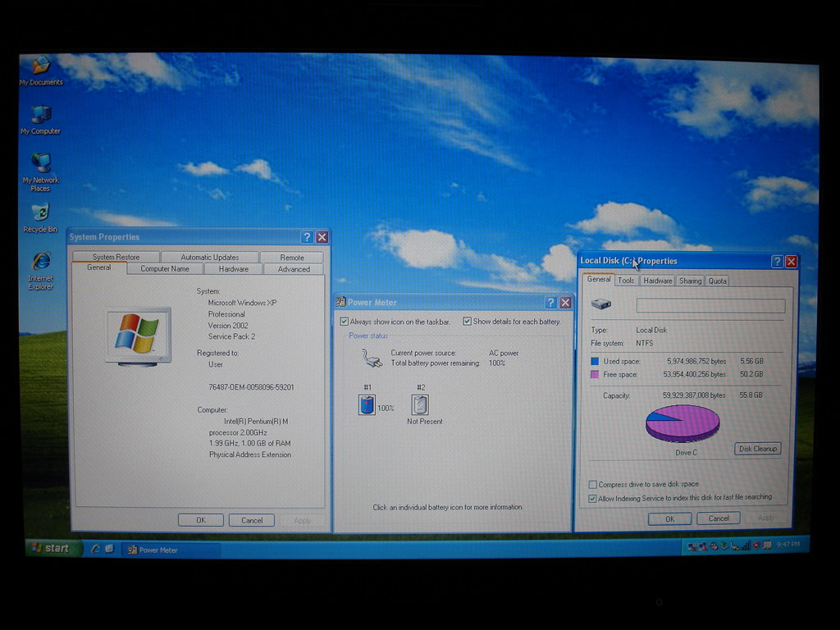Click the Not Present battery #2 icon

420,404
